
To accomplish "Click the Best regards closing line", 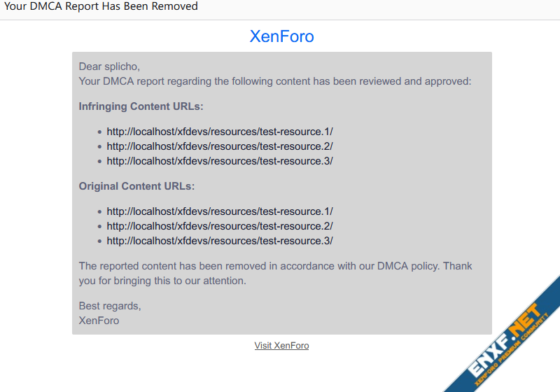I will (x=110, y=306).
